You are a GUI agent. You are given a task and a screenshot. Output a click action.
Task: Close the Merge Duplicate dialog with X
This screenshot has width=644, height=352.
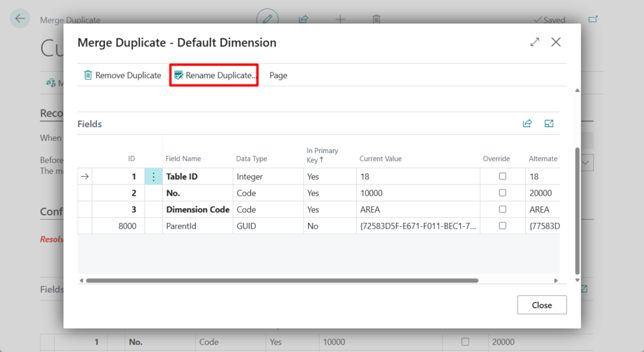556,42
